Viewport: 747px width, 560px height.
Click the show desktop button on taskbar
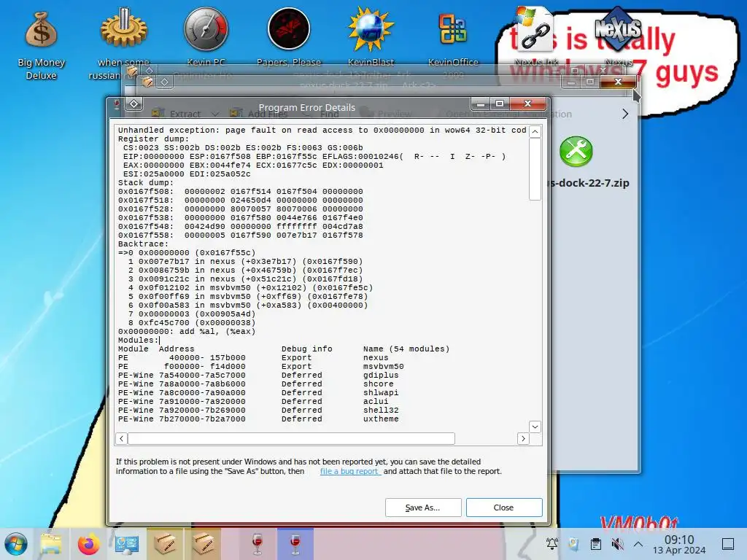(x=728, y=544)
